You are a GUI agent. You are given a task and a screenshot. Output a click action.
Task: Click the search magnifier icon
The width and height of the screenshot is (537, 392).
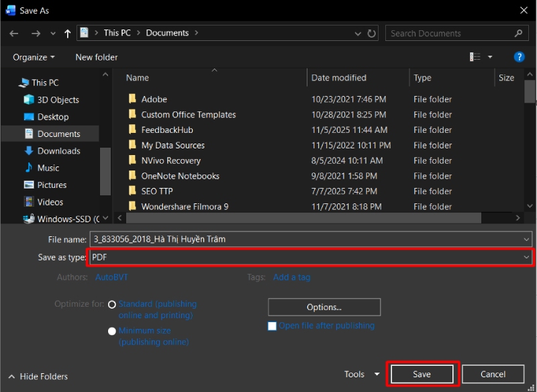[518, 33]
